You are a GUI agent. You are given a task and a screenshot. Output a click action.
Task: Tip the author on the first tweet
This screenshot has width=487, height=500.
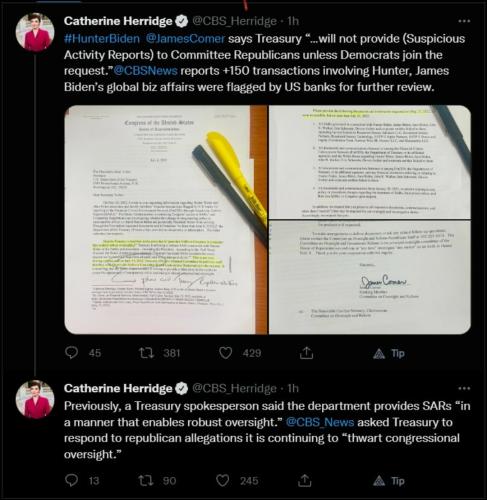(x=389, y=353)
